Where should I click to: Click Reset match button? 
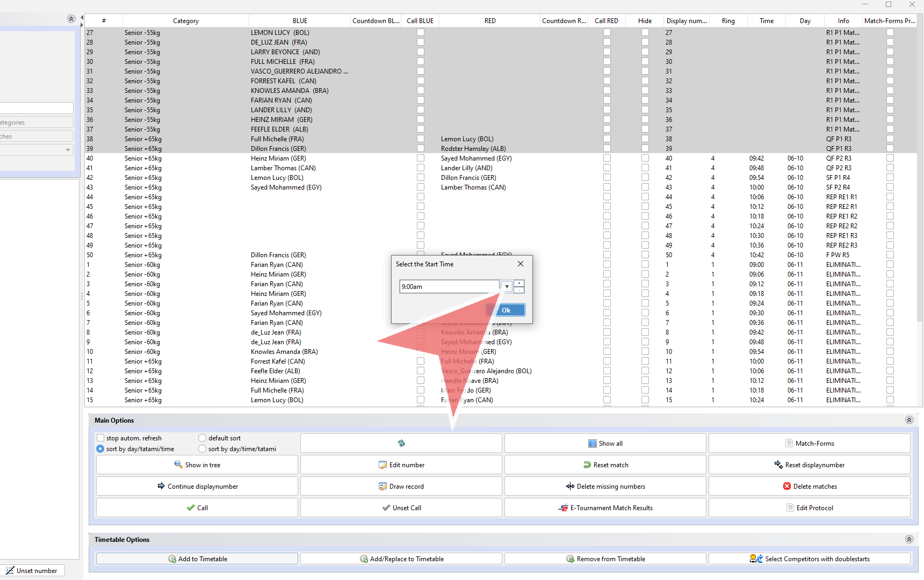tap(605, 465)
